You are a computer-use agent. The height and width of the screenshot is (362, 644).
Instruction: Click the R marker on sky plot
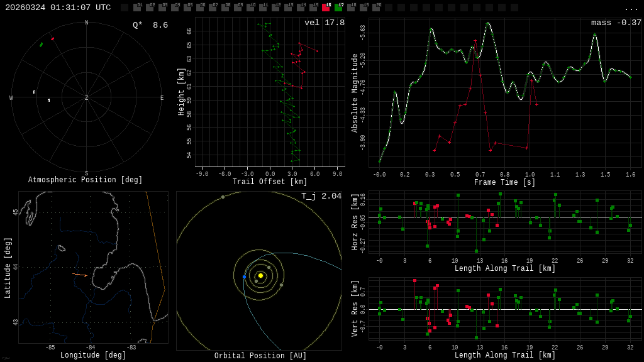(x=34, y=92)
